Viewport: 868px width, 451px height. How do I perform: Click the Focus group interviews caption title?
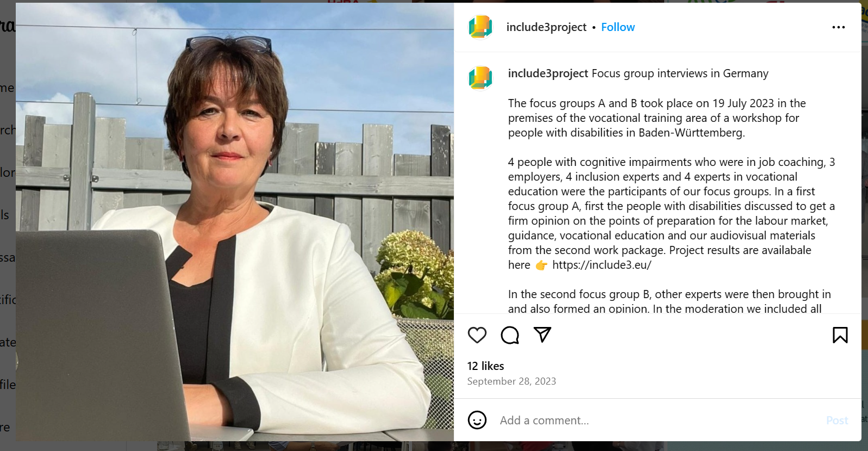tap(680, 73)
